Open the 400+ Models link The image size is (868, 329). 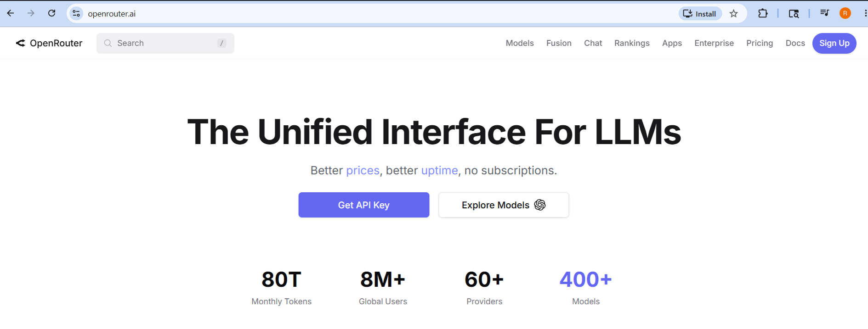pos(586,288)
